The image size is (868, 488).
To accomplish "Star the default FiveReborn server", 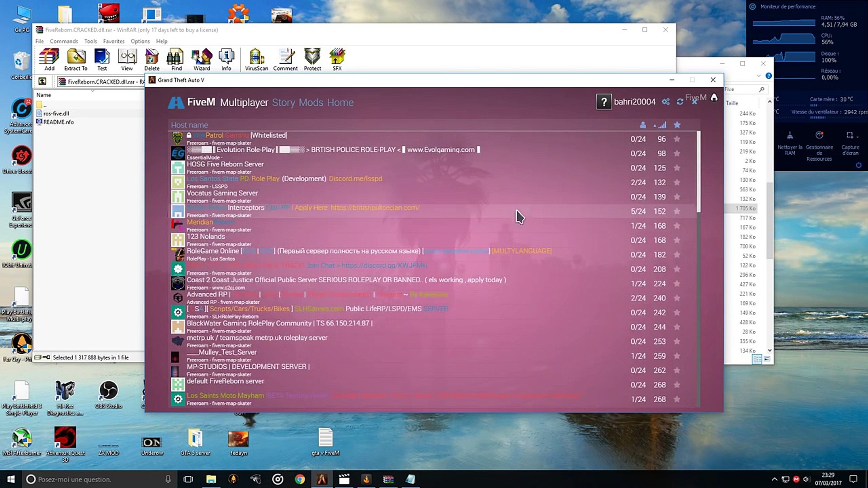I will [677, 385].
